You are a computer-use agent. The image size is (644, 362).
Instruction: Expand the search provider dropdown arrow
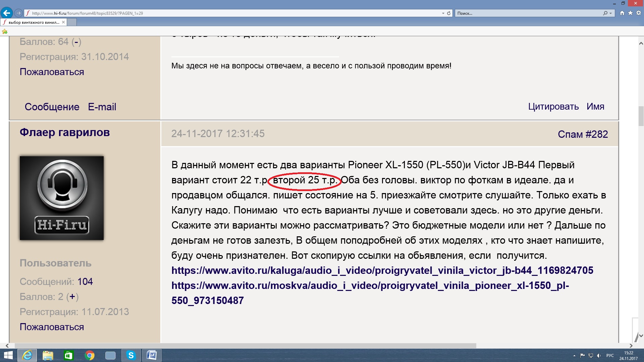point(610,13)
